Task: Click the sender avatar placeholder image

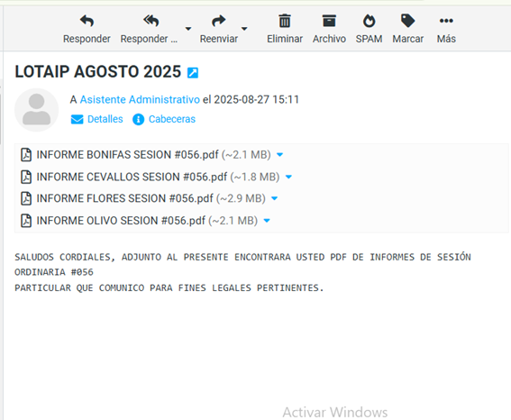Action: pos(36,110)
